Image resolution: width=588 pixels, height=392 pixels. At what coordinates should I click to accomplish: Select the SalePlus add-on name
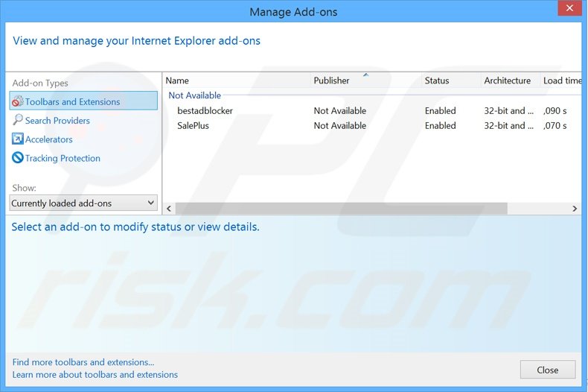tap(193, 126)
